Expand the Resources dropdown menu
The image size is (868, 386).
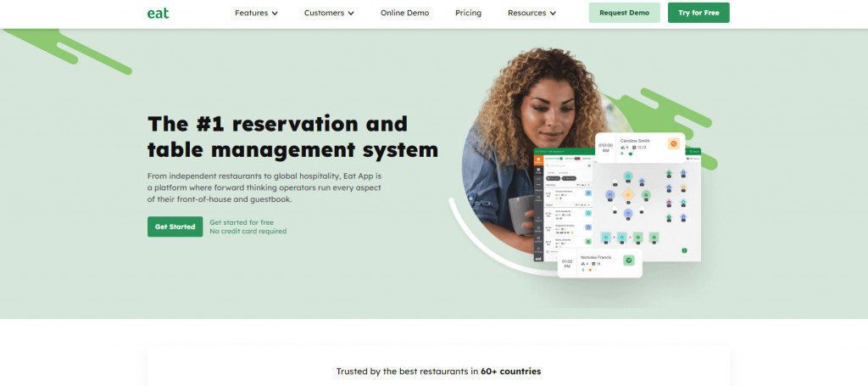532,13
